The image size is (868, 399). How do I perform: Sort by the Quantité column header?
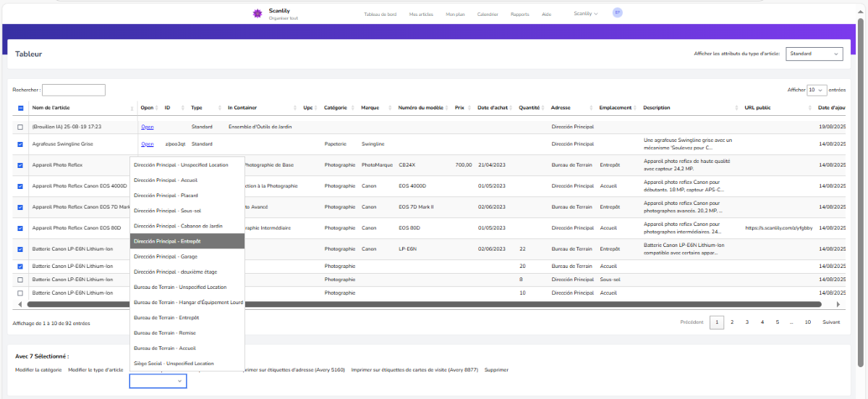[x=529, y=108]
